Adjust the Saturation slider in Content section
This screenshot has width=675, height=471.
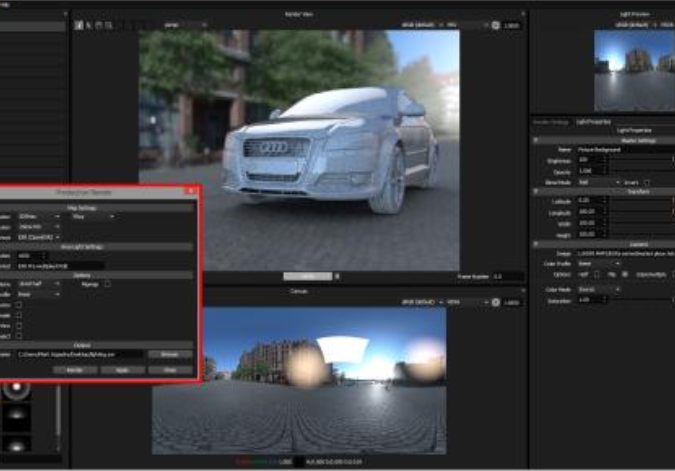(641, 300)
